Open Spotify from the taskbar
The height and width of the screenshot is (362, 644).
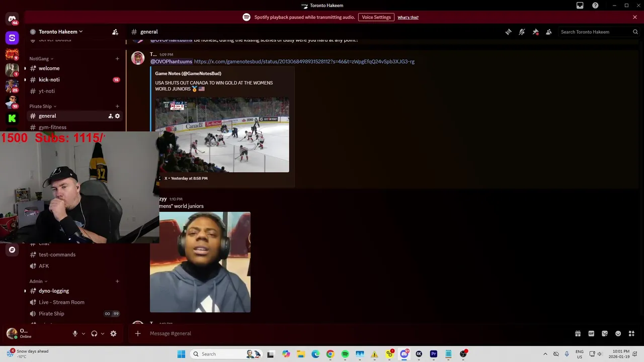tap(345, 354)
